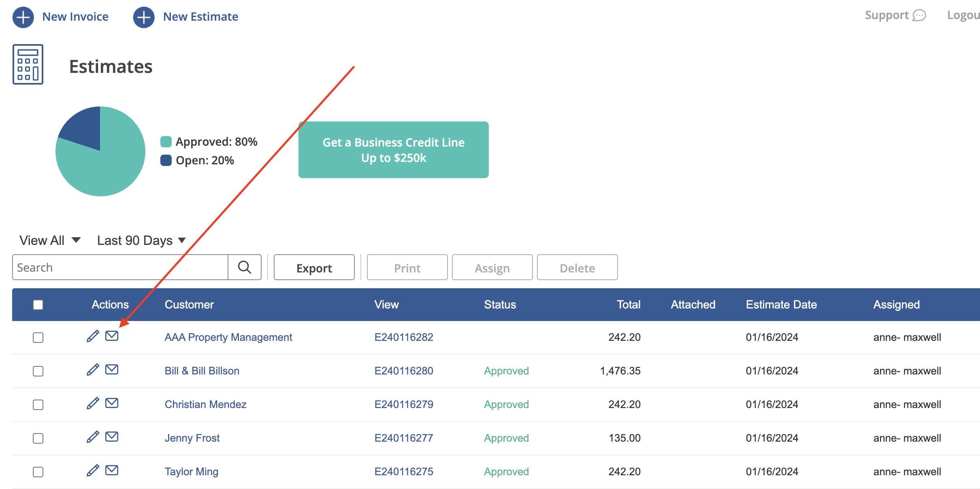Email Christian Mendez estimate envelope icon
The image size is (980, 489).
(x=112, y=403)
